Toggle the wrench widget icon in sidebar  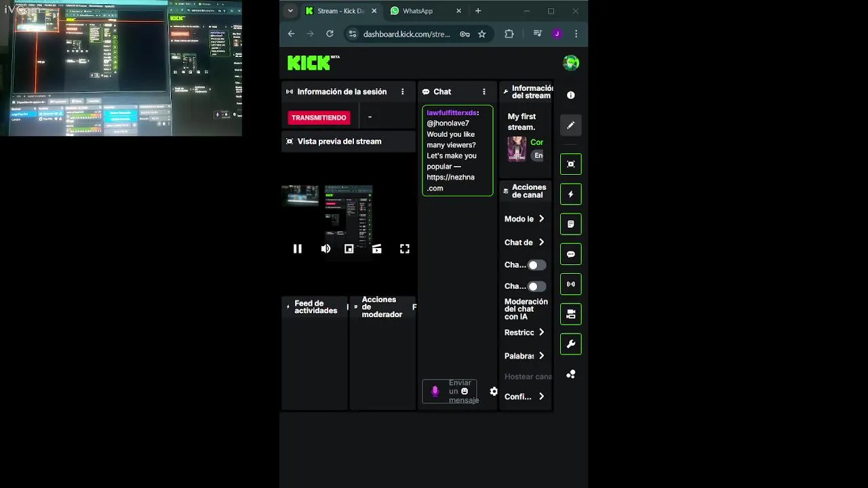571,344
